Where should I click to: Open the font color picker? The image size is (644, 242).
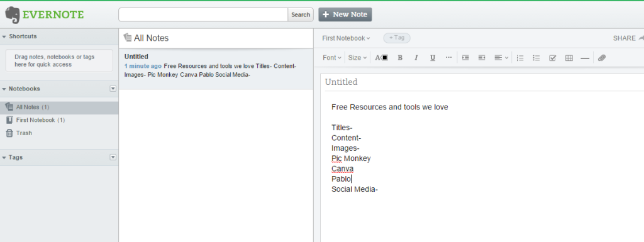point(381,58)
